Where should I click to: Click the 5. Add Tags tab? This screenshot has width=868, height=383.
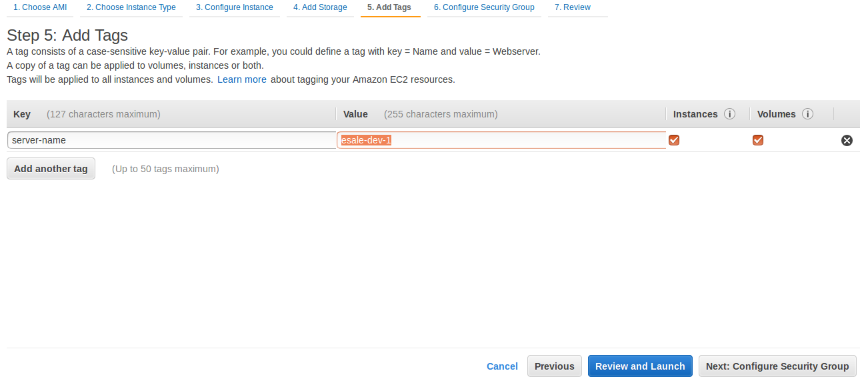tap(390, 7)
